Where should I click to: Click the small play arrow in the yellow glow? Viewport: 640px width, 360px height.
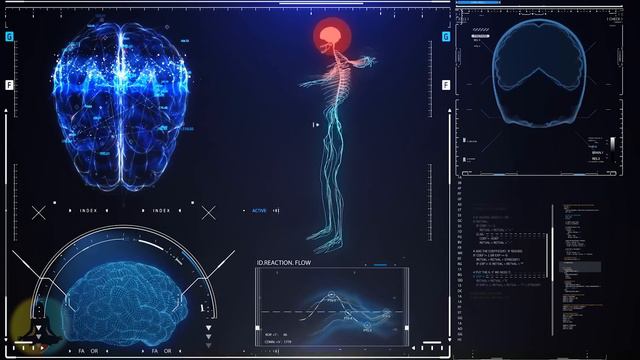42,348
